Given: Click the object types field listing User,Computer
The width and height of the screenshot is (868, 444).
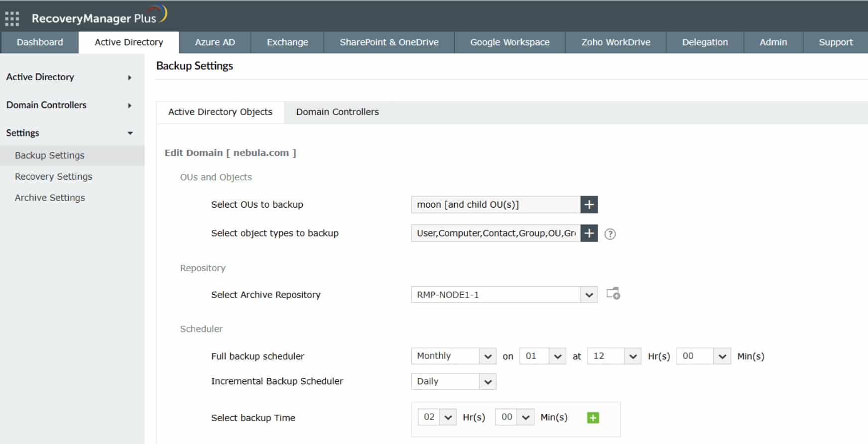Looking at the screenshot, I should coord(496,233).
